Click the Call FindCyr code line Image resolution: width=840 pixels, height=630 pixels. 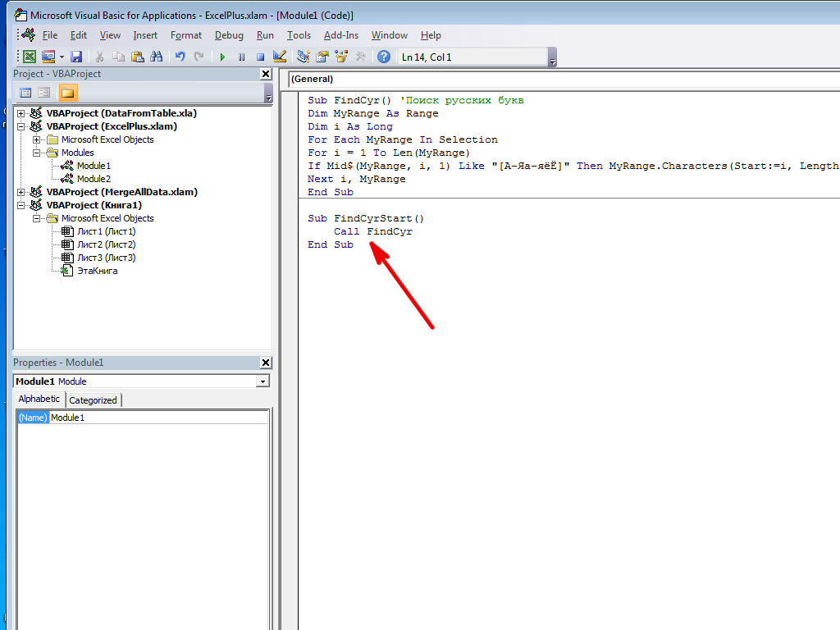(x=373, y=231)
